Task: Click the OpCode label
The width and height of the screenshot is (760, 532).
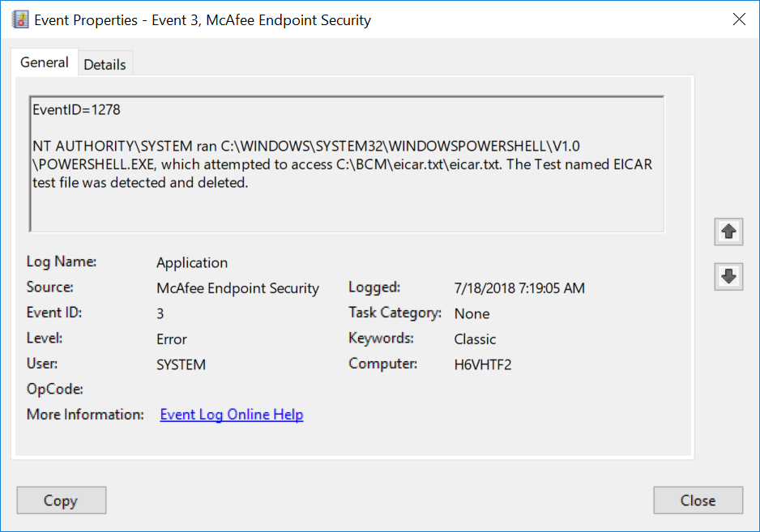Action: click(x=55, y=389)
